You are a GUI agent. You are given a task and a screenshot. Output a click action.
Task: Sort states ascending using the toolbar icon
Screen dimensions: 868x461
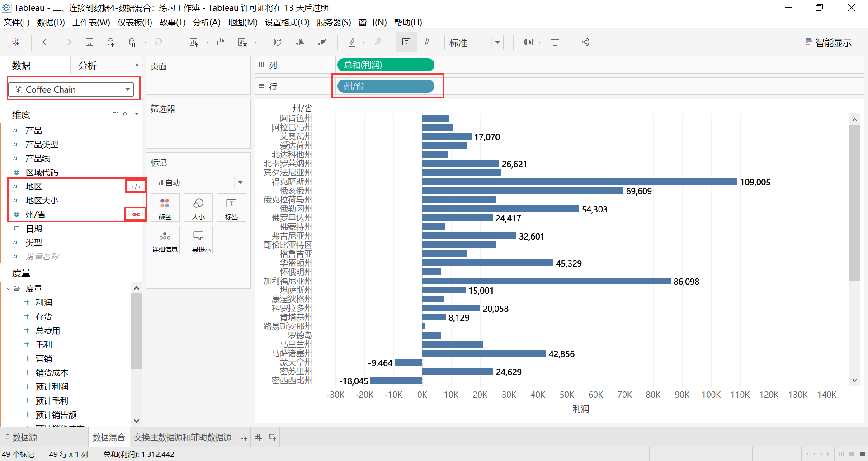pyautogui.click(x=300, y=42)
